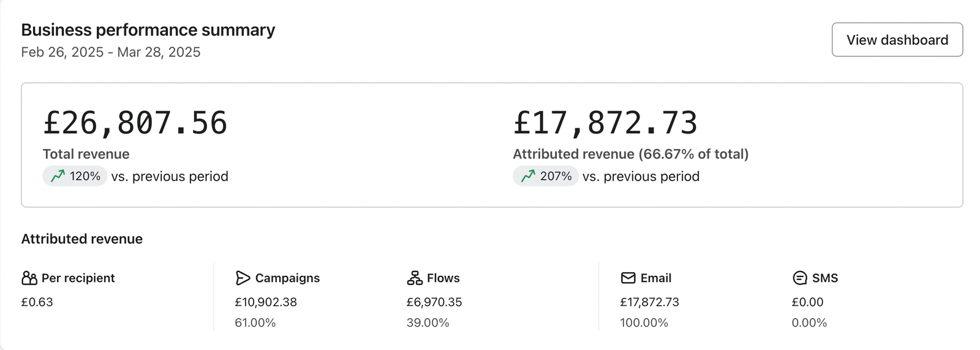Click the Flows revenue £6,970.35 value
Viewport: 980px width, 350px height.
[434, 302]
